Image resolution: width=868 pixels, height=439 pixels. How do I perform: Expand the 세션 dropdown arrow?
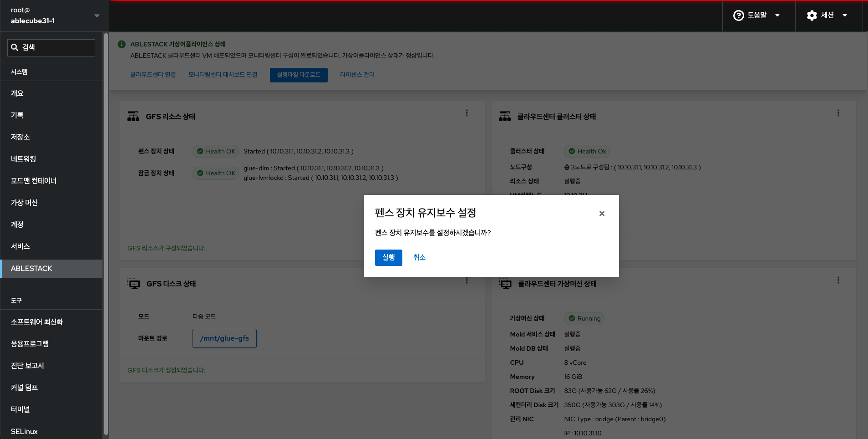pos(845,15)
